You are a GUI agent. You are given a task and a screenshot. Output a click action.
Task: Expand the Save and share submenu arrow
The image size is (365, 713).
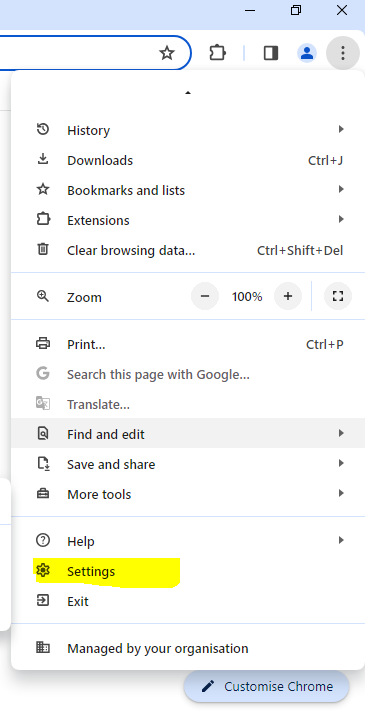pyautogui.click(x=341, y=463)
